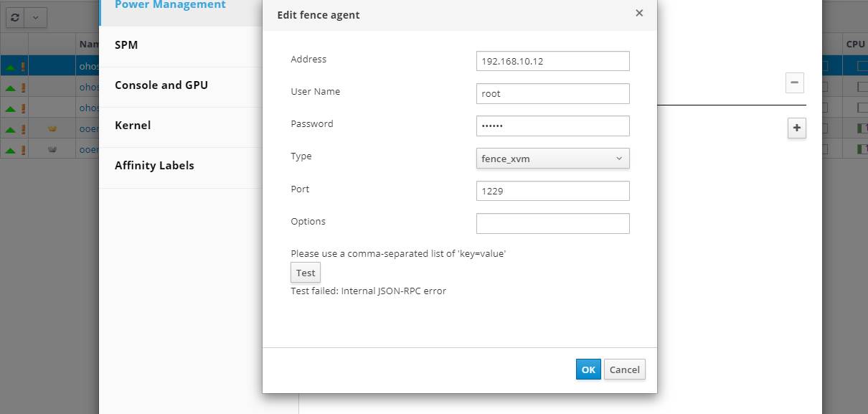Expand the Type dropdown showing fence_xvm
Image resolution: width=868 pixels, height=414 pixels.
(552, 159)
